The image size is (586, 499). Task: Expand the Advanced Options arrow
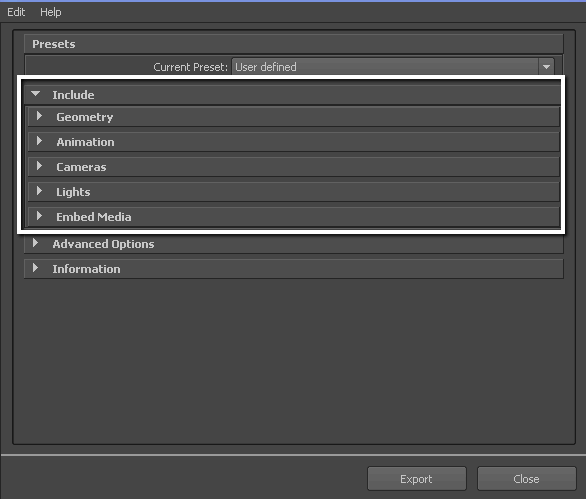tap(35, 243)
